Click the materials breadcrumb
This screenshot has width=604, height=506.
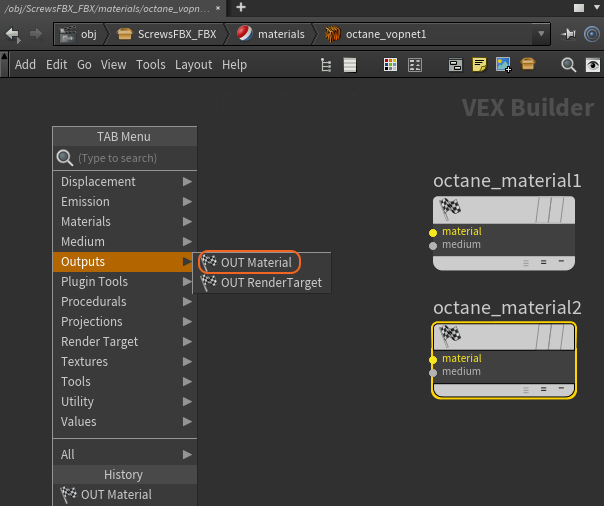pyautogui.click(x=270, y=34)
